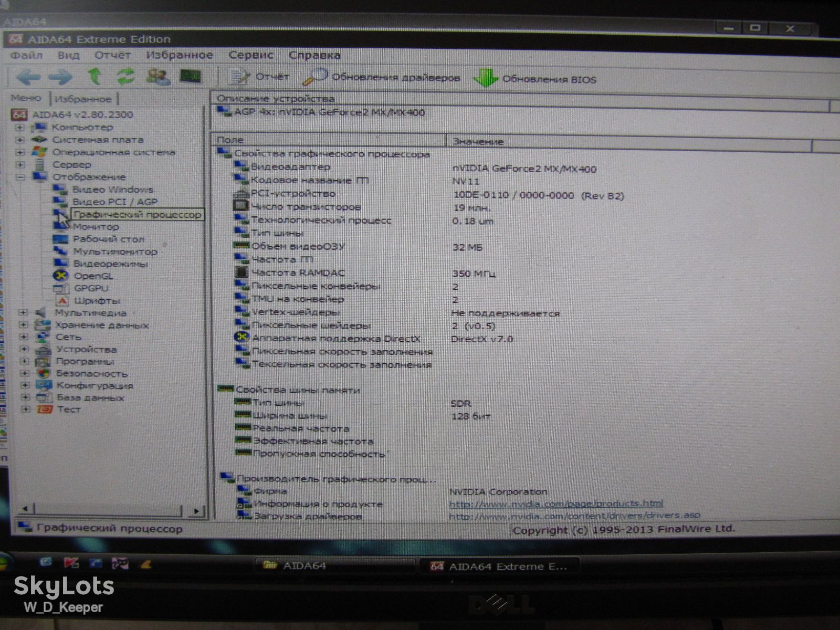Click the Forward arrow toolbar icon
This screenshot has width=840, height=630.
coord(60,77)
